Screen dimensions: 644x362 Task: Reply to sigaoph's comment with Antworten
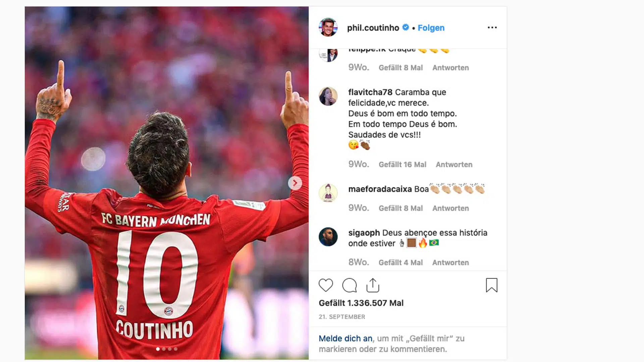click(450, 262)
